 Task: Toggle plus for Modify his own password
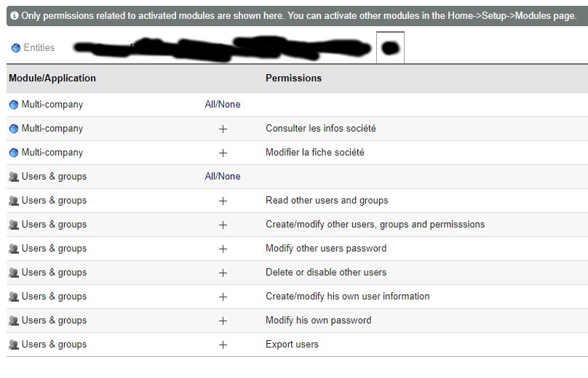click(223, 321)
